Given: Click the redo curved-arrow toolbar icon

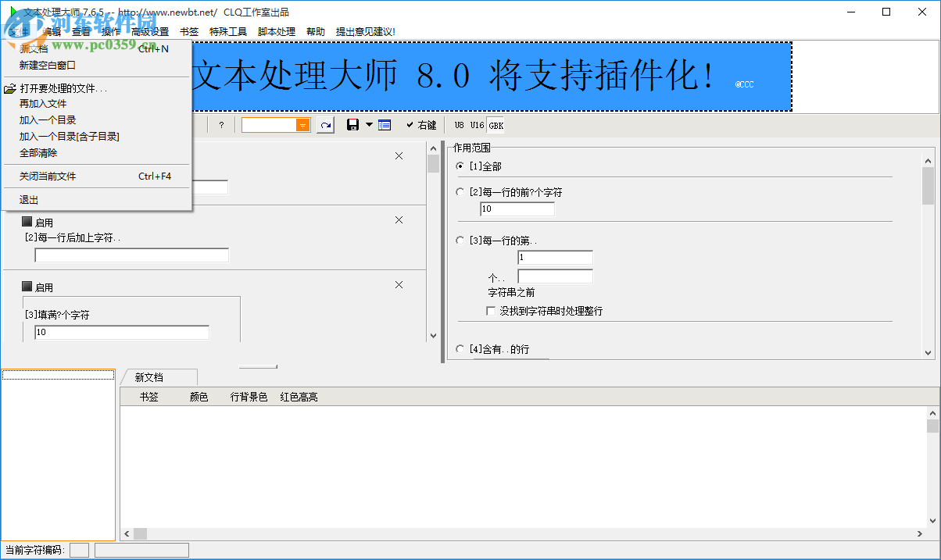Looking at the screenshot, I should pyautogui.click(x=325, y=124).
